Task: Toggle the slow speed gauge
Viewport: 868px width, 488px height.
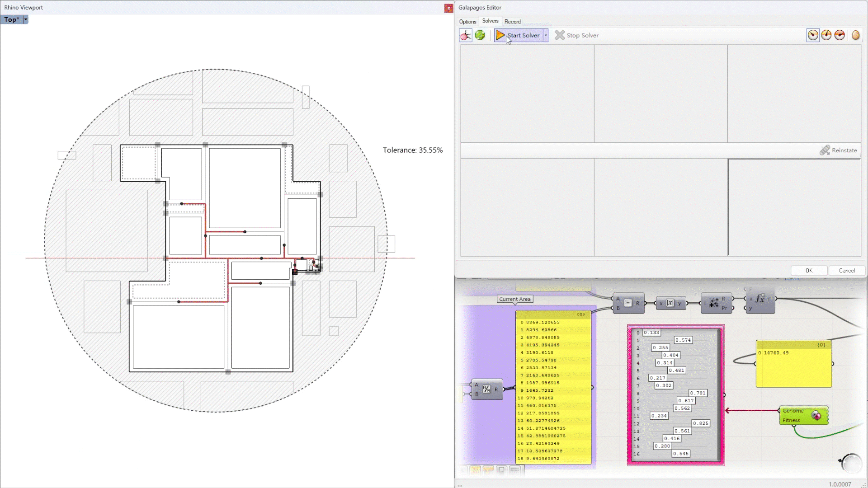Action: [x=813, y=35]
